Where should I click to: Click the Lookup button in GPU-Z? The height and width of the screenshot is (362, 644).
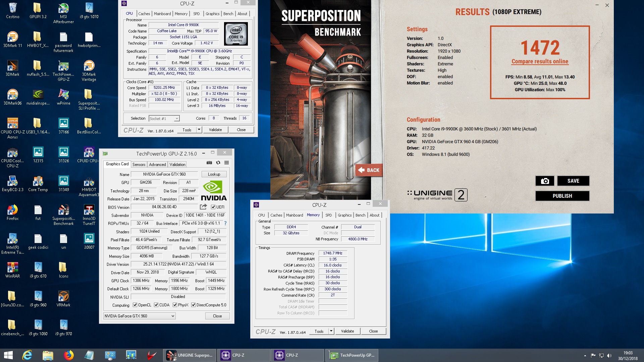(x=214, y=174)
